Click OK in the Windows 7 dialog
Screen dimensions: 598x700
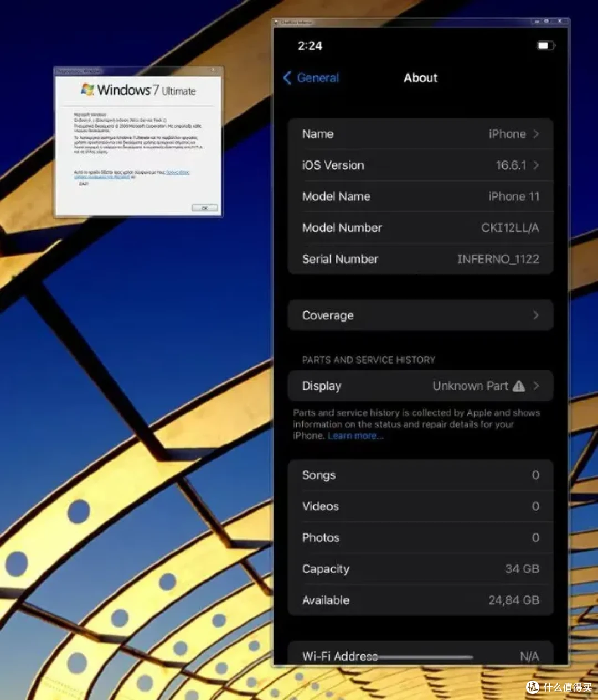(205, 208)
